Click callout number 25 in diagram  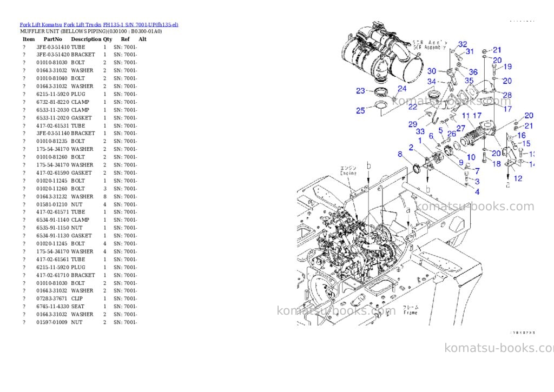(x=360, y=110)
